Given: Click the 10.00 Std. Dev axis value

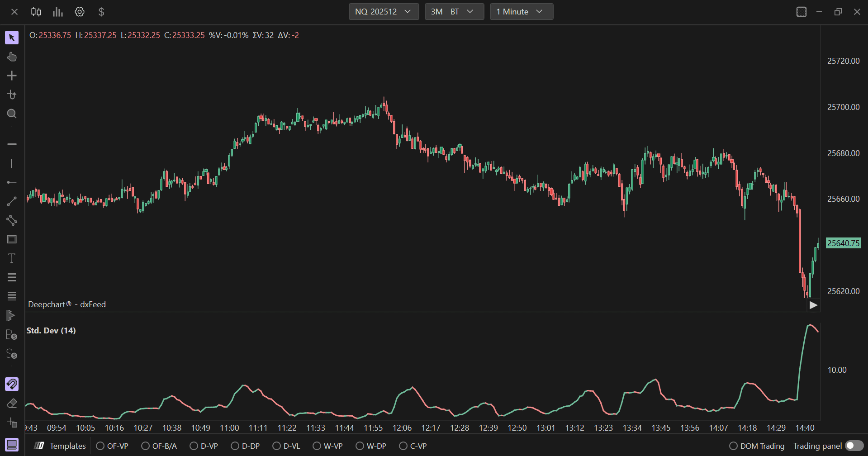Looking at the screenshot, I should (x=837, y=370).
